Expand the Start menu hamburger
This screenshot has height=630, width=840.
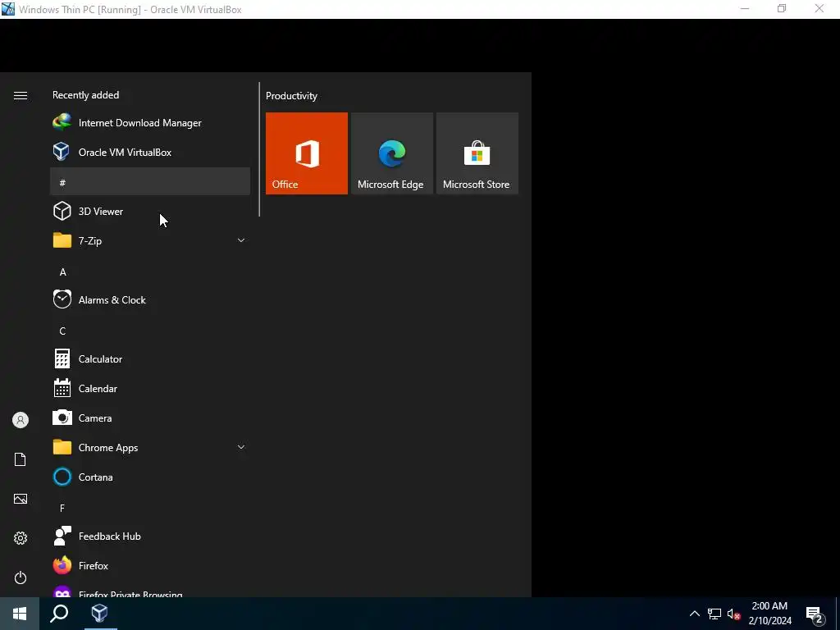[x=21, y=95]
